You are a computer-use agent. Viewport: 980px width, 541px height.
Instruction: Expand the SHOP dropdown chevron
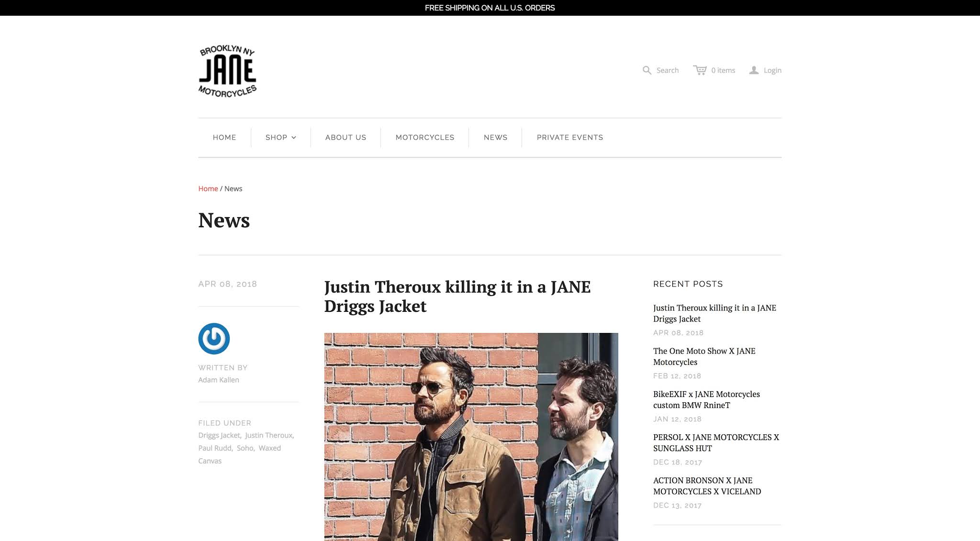coord(294,138)
